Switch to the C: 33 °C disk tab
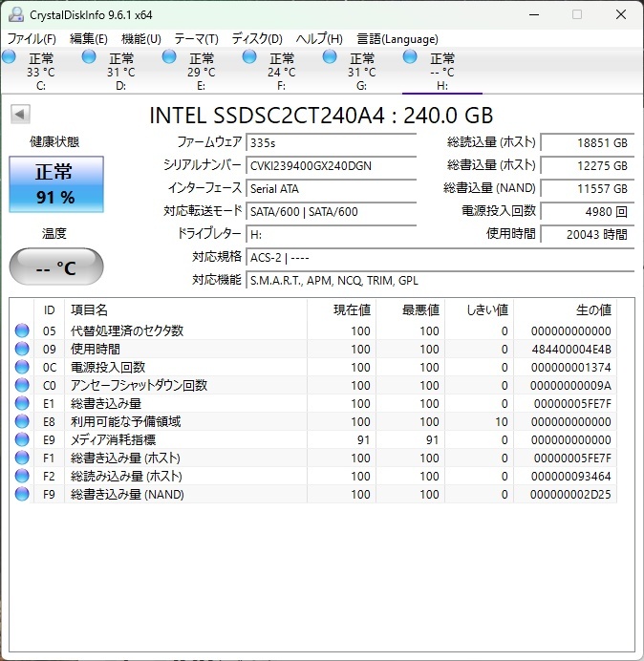 [x=40, y=72]
